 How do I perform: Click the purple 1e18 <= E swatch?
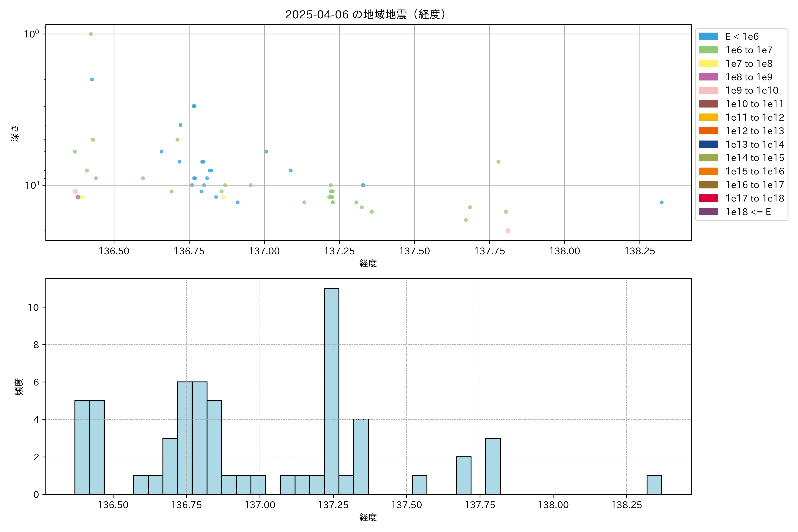(708, 212)
